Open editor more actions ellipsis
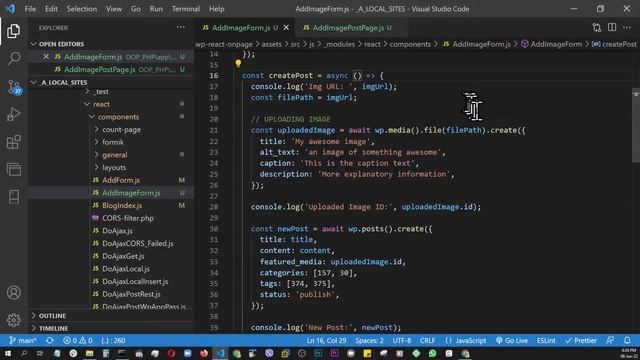 point(627,27)
